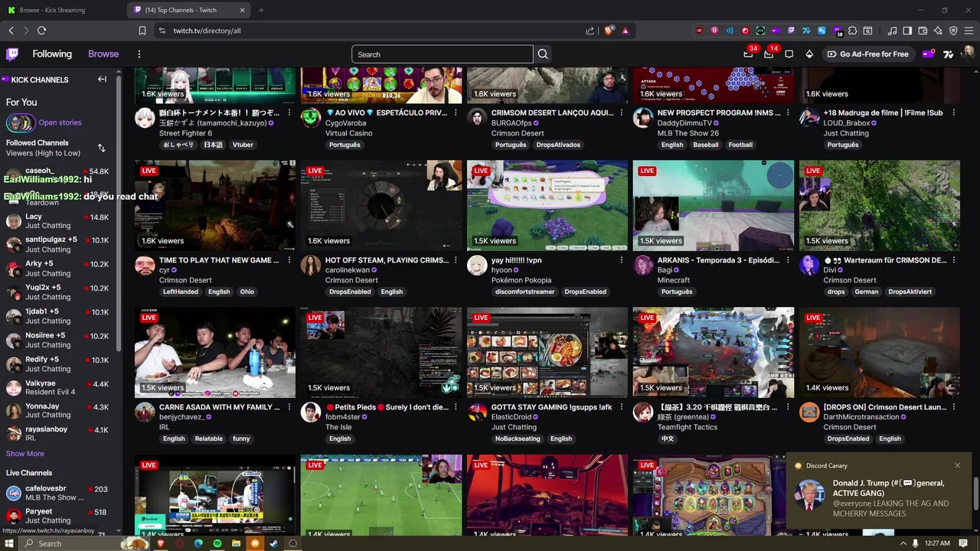980x551 pixels.
Task: Open the user profile avatar menu
Action: [x=969, y=54]
